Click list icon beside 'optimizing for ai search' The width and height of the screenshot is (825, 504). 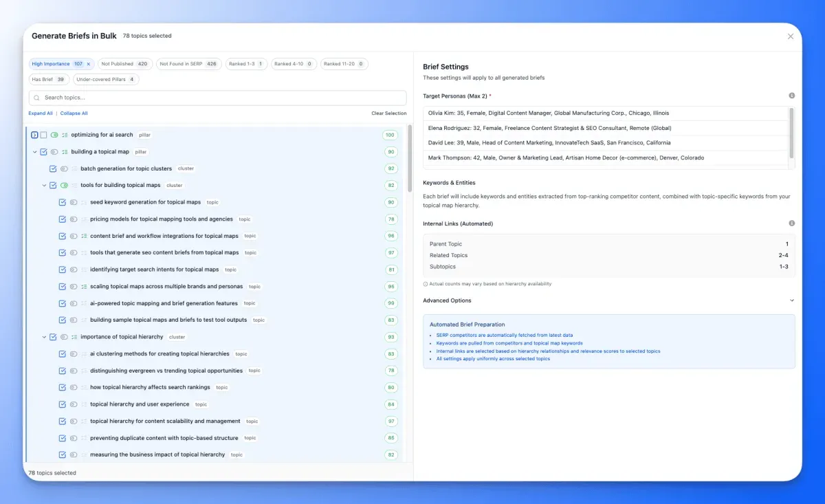65,135
